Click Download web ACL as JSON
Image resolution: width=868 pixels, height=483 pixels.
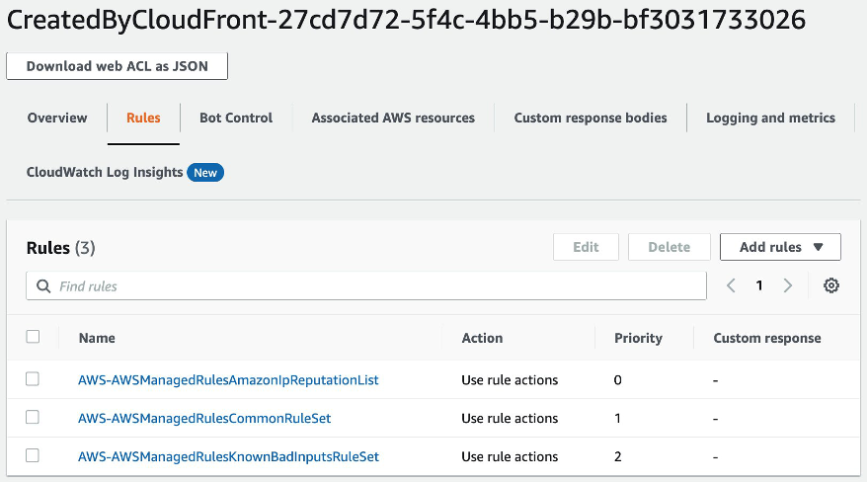click(118, 66)
